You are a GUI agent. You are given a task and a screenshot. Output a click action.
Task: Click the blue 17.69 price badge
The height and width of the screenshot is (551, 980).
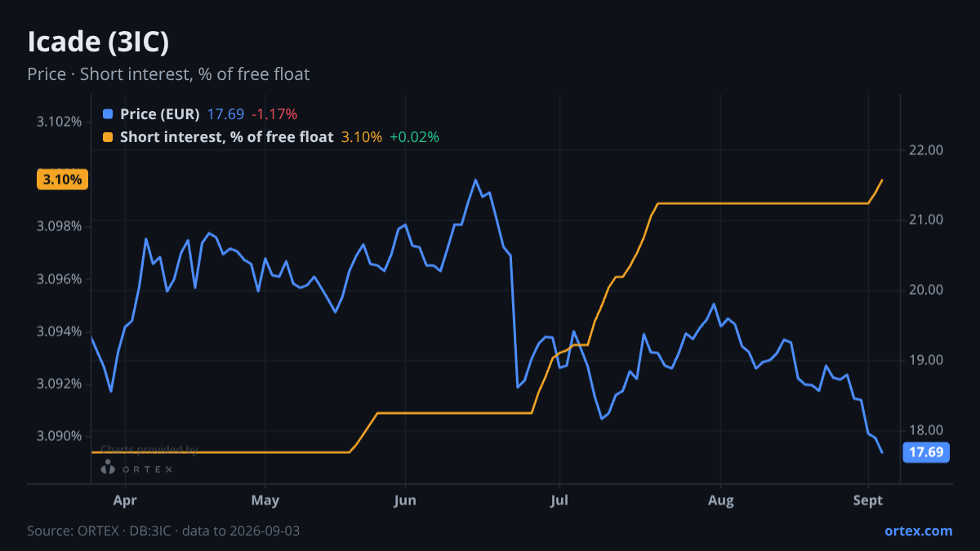tap(926, 452)
